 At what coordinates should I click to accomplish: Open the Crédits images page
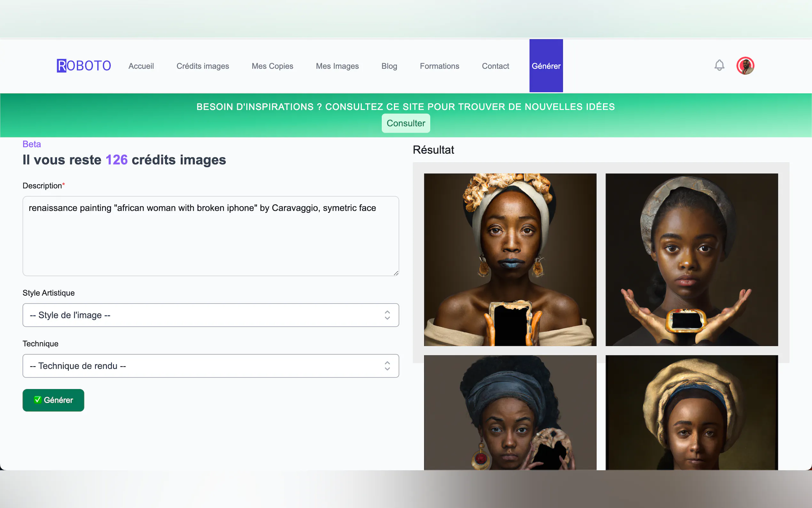coord(202,66)
